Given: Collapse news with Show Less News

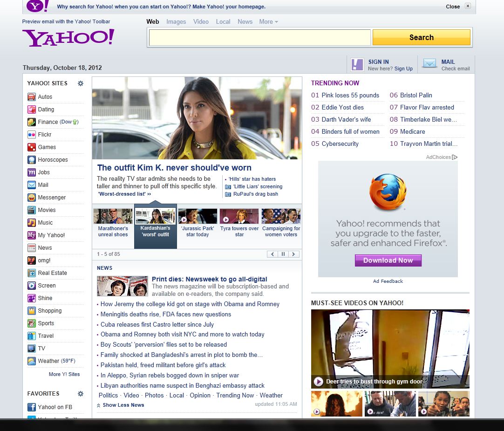Looking at the screenshot, I should click(x=120, y=405).
